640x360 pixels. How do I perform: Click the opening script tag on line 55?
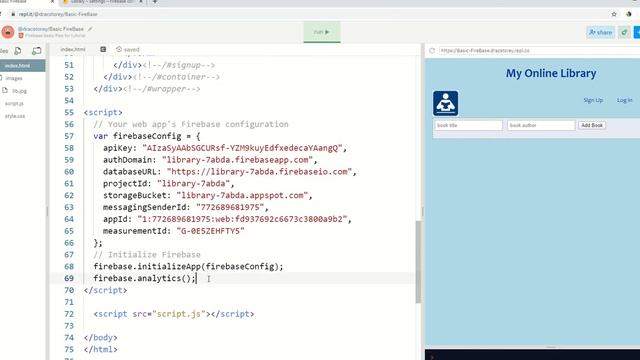[x=103, y=112]
